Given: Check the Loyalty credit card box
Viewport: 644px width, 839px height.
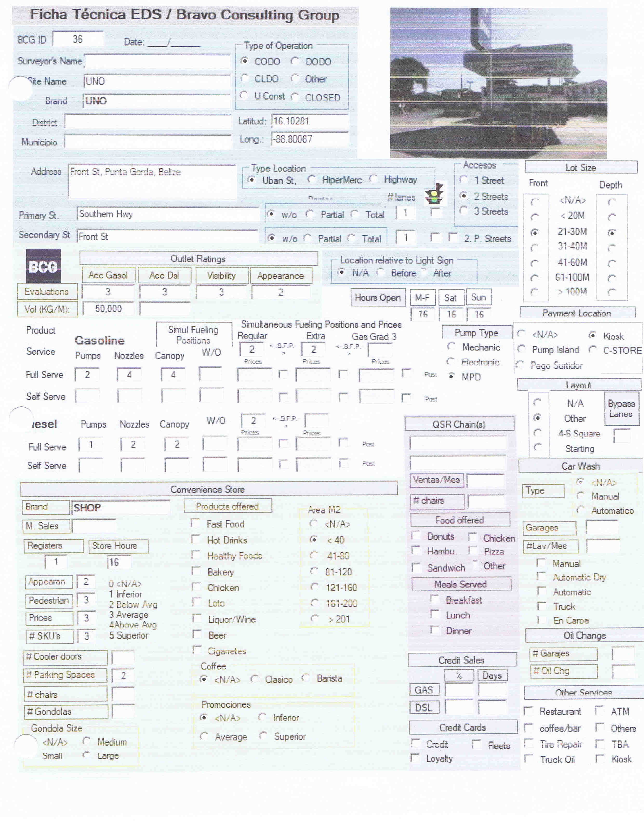Looking at the screenshot, I should pos(415,758).
